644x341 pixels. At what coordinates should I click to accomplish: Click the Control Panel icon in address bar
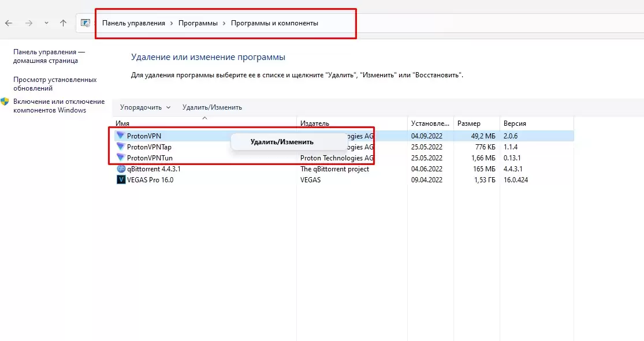point(85,23)
